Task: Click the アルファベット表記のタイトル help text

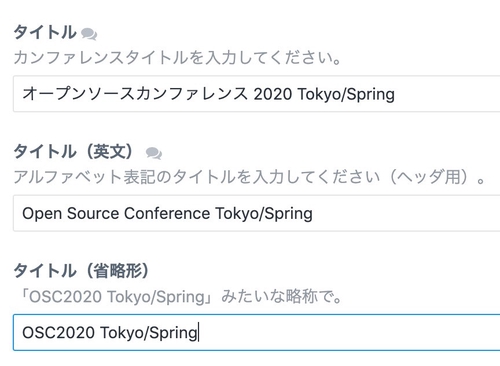Action: pyautogui.click(x=249, y=177)
